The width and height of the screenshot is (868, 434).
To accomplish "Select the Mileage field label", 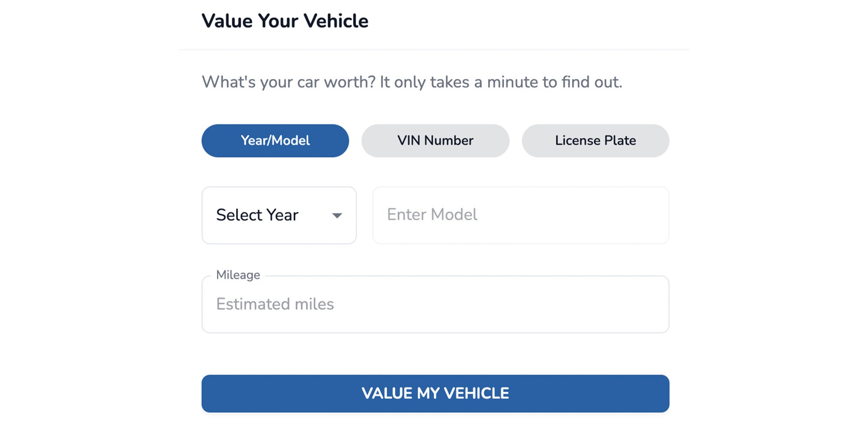I will click(x=238, y=274).
